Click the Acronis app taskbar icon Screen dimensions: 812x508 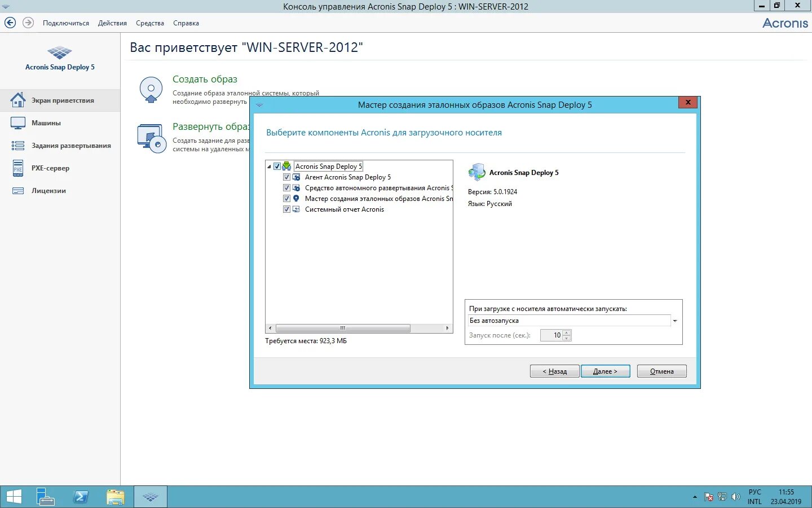tap(151, 497)
